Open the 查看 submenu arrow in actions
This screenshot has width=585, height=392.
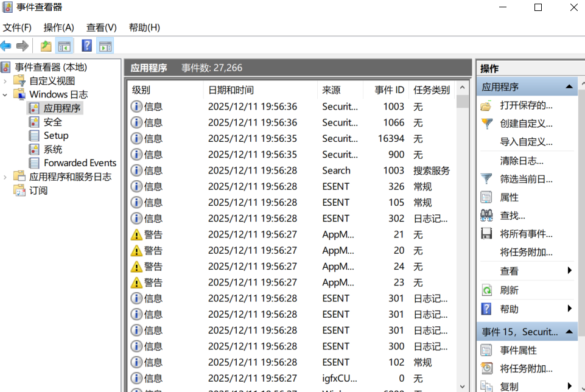point(569,271)
